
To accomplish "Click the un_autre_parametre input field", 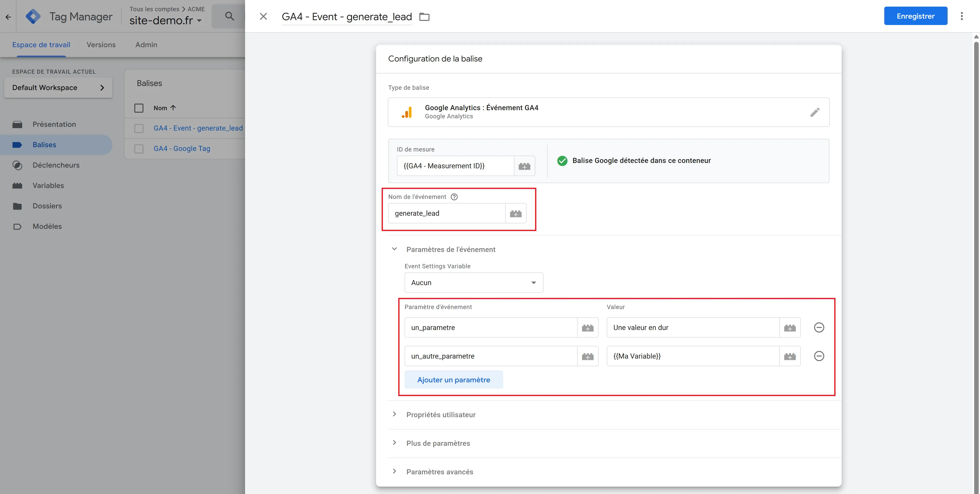I will click(x=491, y=356).
